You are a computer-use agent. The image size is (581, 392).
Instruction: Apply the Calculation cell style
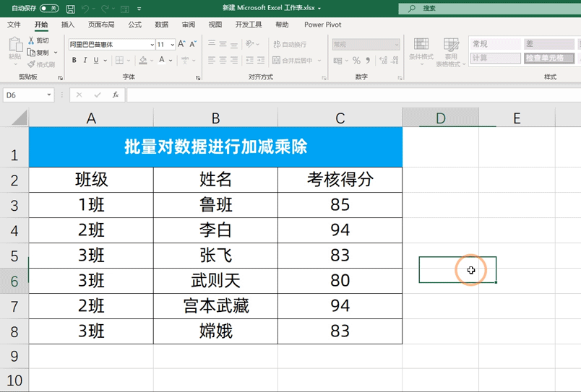click(496, 58)
